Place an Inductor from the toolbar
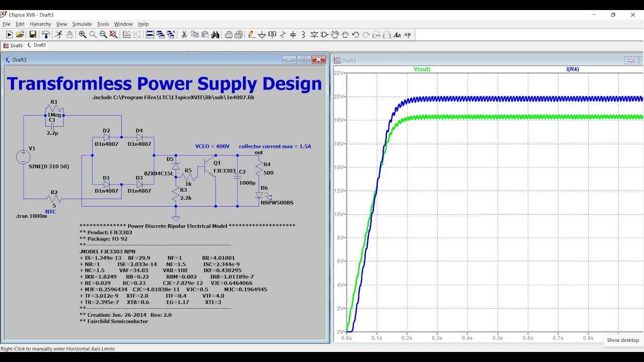The width and height of the screenshot is (644, 362). point(303,35)
